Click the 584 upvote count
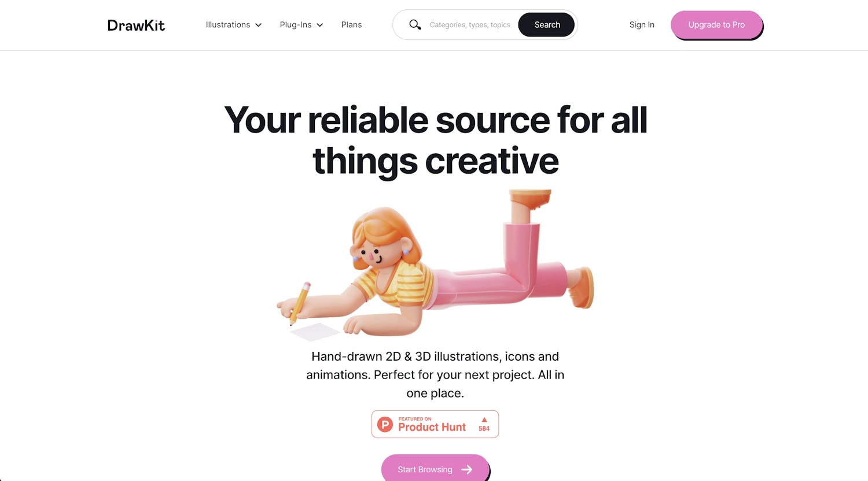 [x=484, y=428]
